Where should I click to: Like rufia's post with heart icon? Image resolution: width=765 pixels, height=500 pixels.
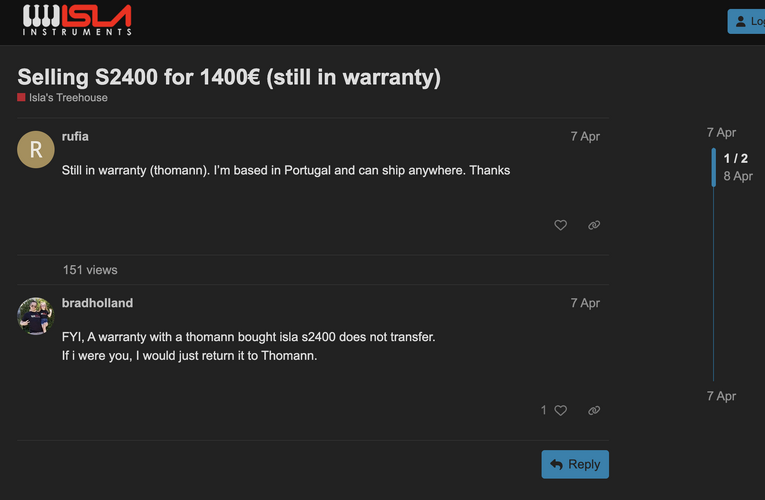[560, 225]
